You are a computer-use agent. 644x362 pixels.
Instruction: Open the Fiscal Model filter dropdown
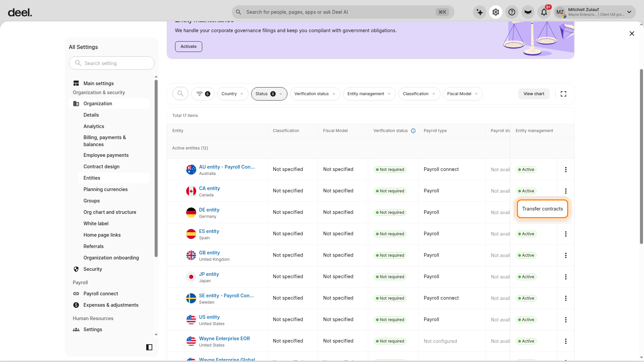pyautogui.click(x=463, y=94)
